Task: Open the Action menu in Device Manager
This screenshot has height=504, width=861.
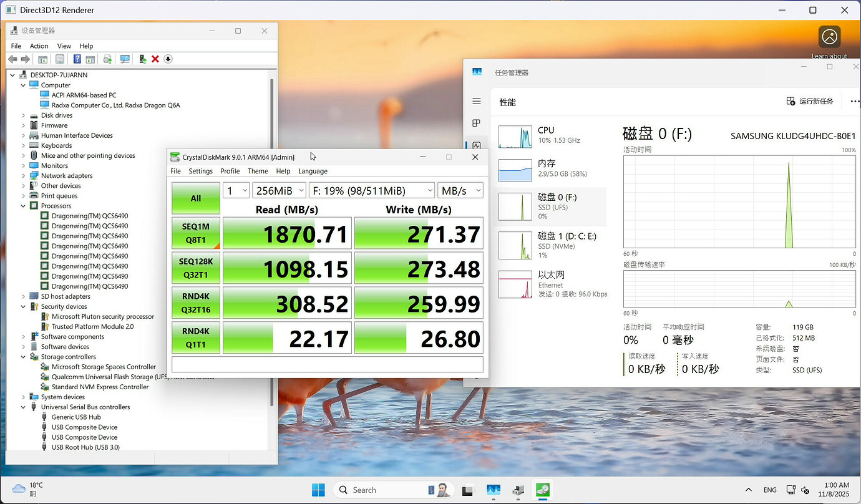Action: click(x=39, y=46)
